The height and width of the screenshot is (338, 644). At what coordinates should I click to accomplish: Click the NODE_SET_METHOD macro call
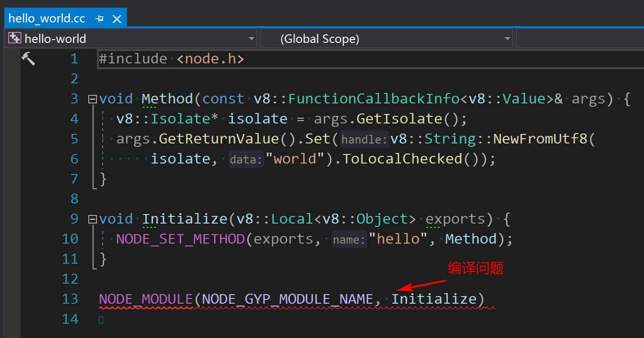point(181,239)
